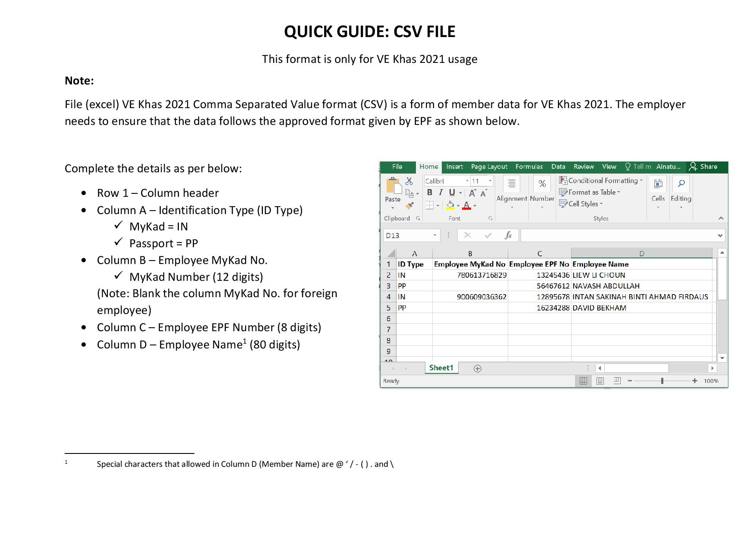This screenshot has height=534, width=756.
Task: Toggle Italic formatting
Action: (440, 193)
